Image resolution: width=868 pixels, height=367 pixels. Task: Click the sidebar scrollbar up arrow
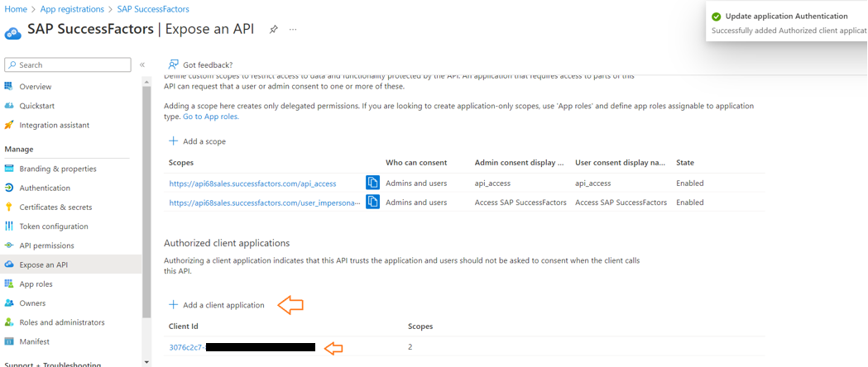tap(146, 83)
